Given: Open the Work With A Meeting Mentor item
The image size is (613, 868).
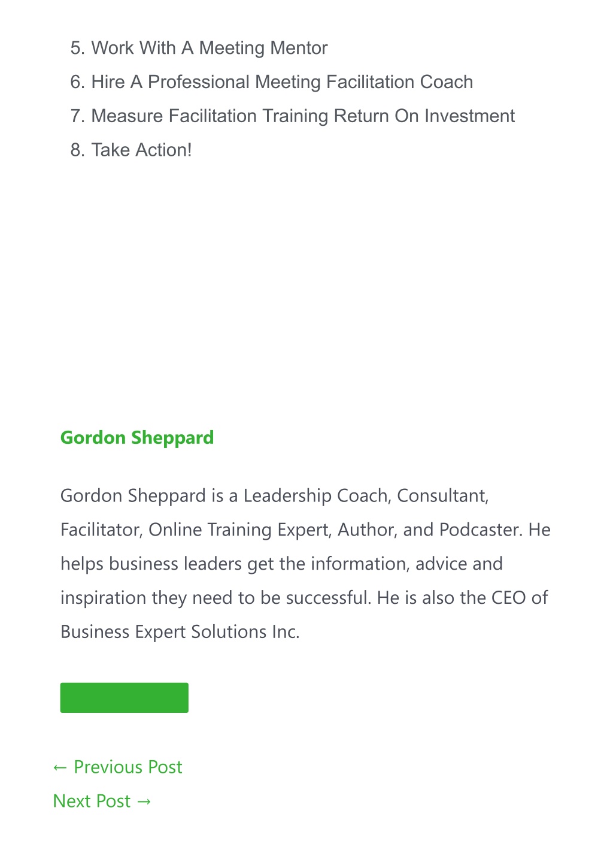Looking at the screenshot, I should pos(209,48).
